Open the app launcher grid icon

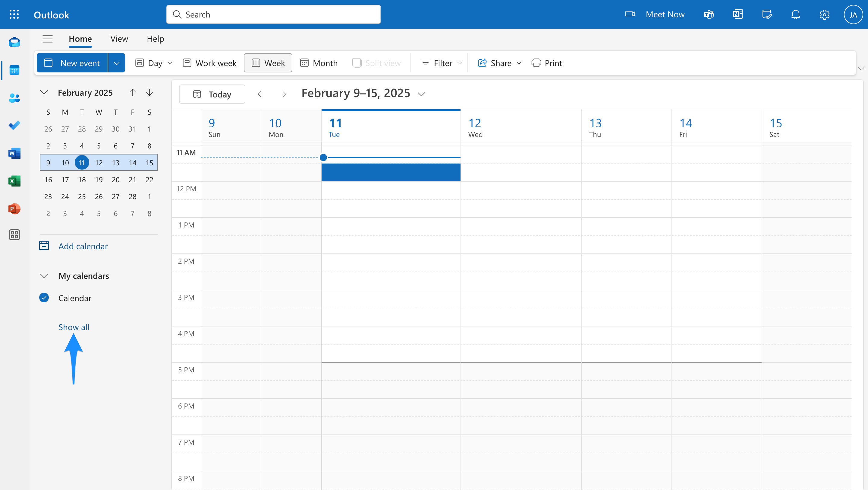14,14
